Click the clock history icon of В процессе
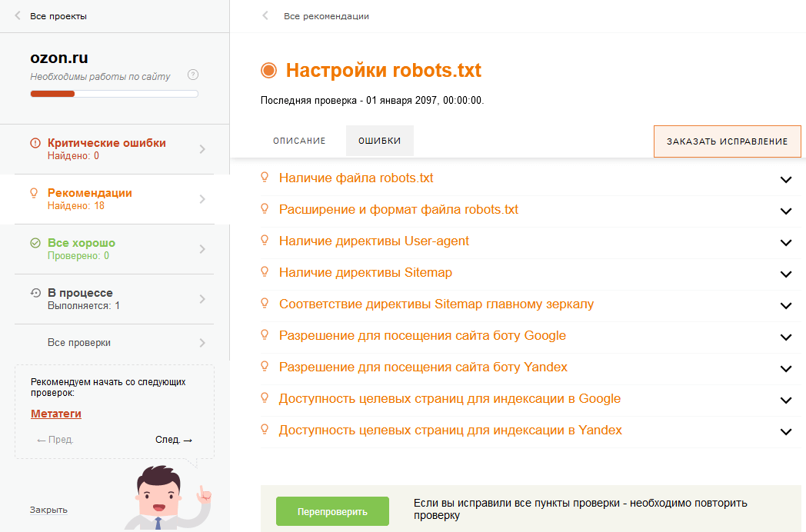The height and width of the screenshot is (532, 806). pos(35,292)
